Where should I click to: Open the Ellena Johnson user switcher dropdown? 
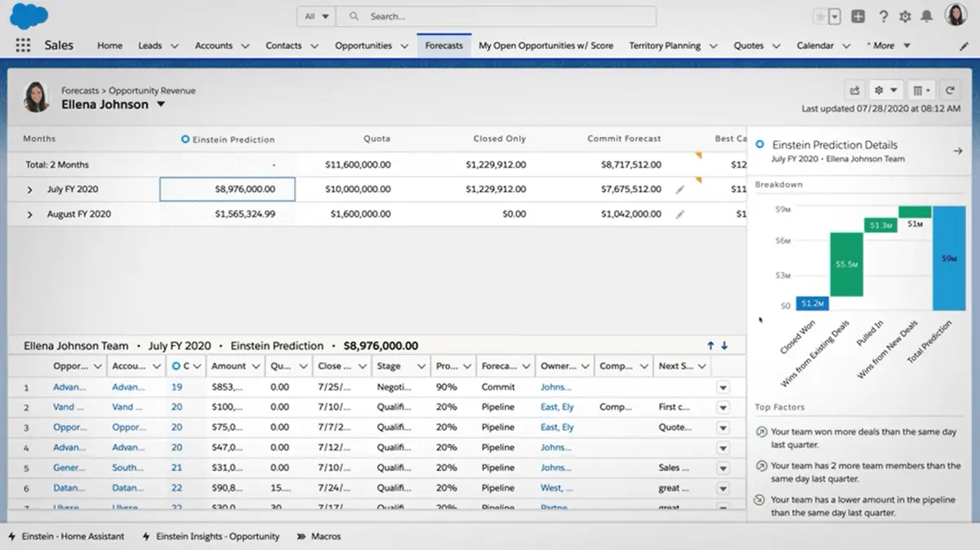pos(161,104)
